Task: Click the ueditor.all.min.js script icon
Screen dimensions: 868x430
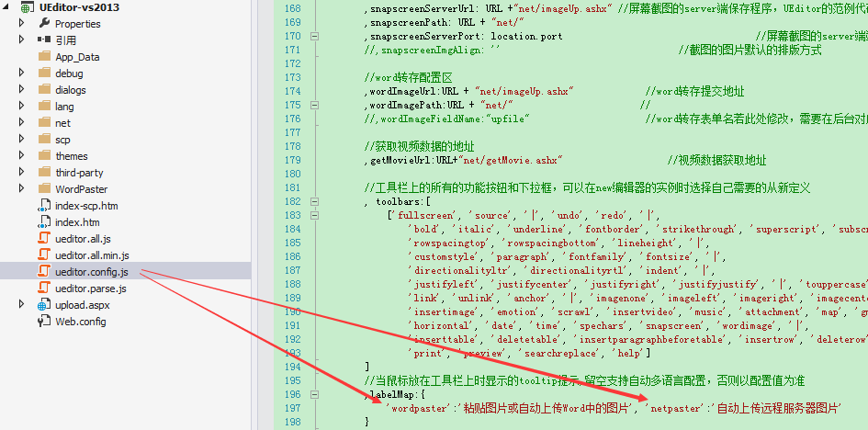Action: click(x=44, y=255)
